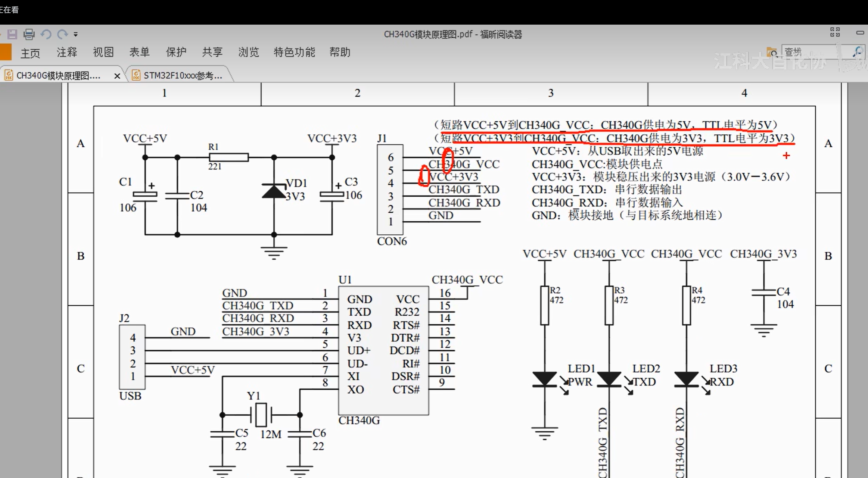This screenshot has height=478, width=868.
Task: Click the folder search icon beside find box
Action: click(x=772, y=52)
